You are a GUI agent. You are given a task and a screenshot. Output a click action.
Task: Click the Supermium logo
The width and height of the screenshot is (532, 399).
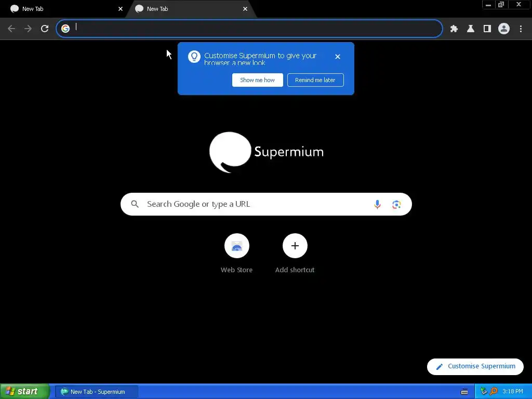click(x=267, y=152)
